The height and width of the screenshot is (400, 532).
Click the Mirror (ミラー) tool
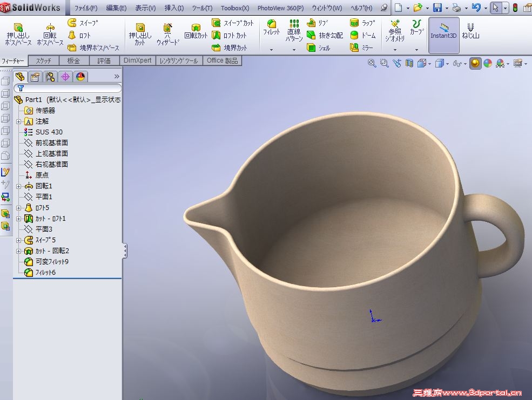361,48
